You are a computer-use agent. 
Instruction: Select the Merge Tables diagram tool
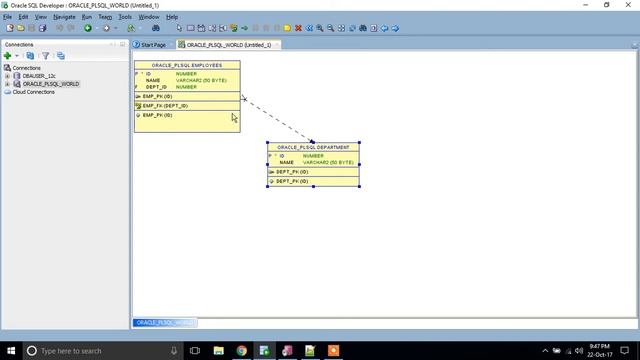pos(223,28)
